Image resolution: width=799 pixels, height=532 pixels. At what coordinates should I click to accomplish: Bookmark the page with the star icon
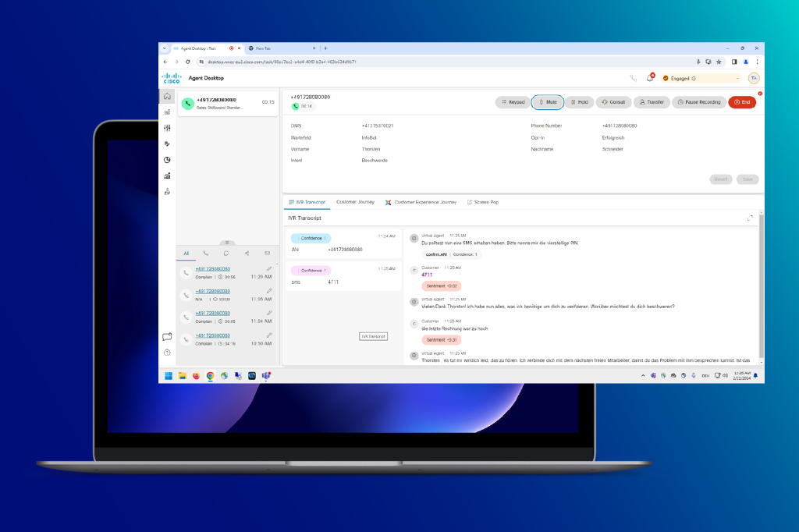click(x=719, y=62)
